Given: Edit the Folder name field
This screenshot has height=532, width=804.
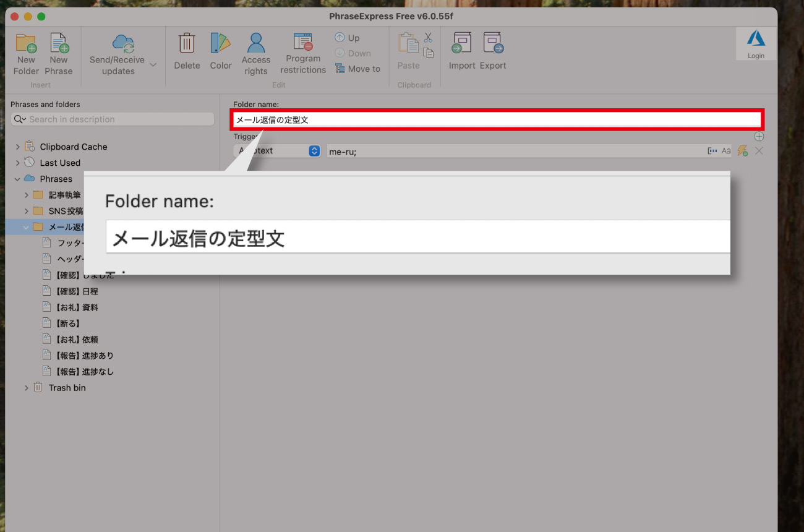Looking at the screenshot, I should click(497, 120).
